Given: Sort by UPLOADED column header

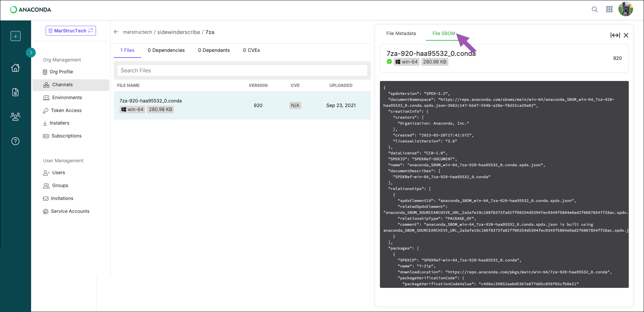Looking at the screenshot, I should pyautogui.click(x=341, y=85).
